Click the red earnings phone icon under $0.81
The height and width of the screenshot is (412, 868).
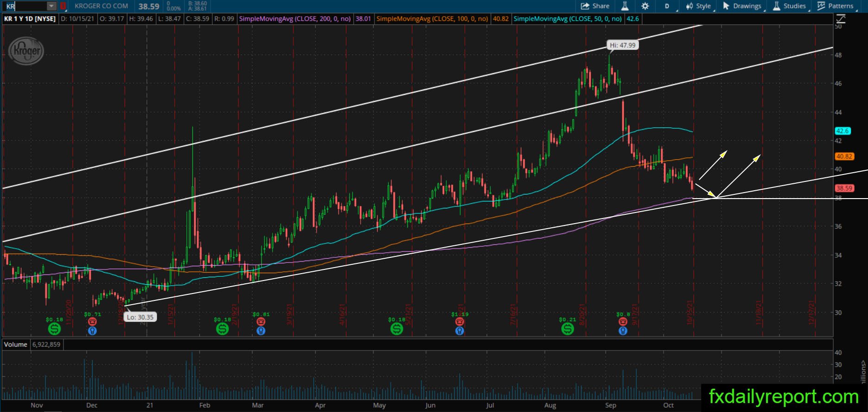(x=261, y=322)
